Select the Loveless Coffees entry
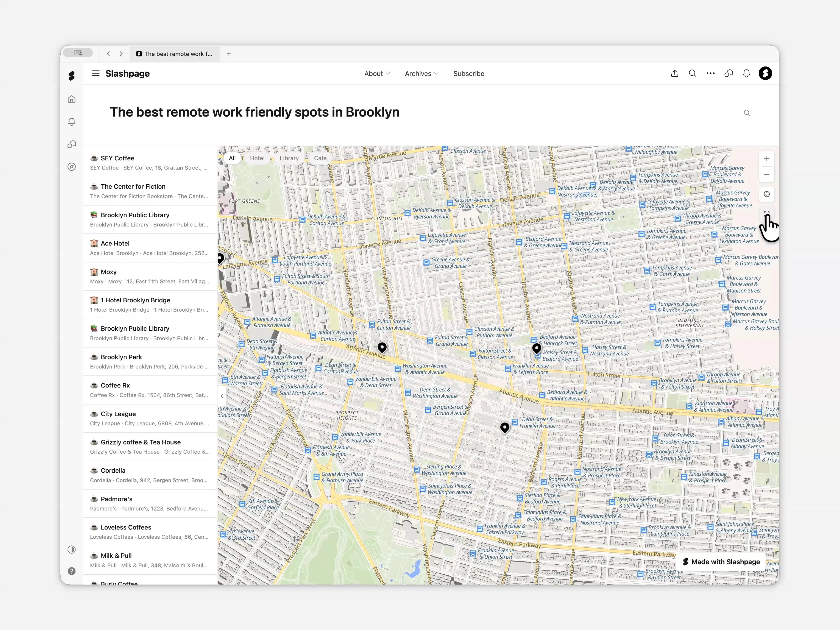This screenshot has height=630, width=840. coord(150,532)
